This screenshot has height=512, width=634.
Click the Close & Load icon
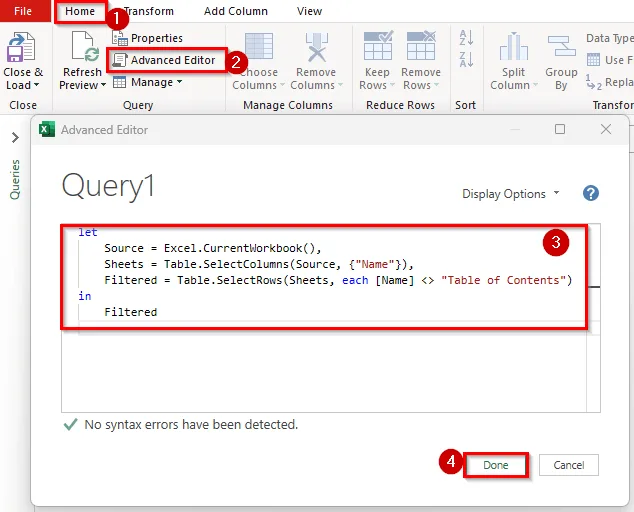21,47
